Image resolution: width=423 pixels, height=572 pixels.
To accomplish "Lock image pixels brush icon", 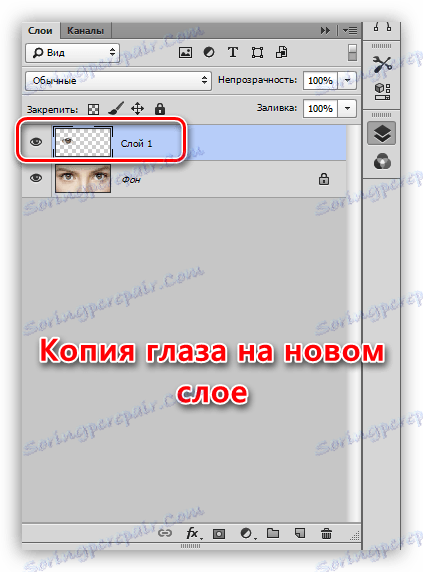I will [116, 109].
